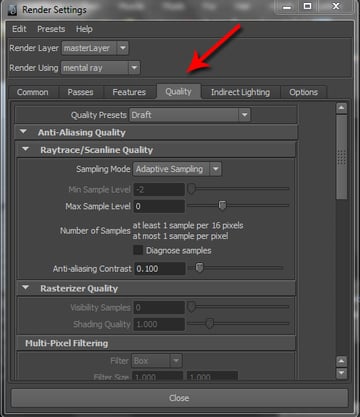Click the Min Sample Level field
Image resolution: width=360 pixels, height=417 pixels.
pos(159,190)
